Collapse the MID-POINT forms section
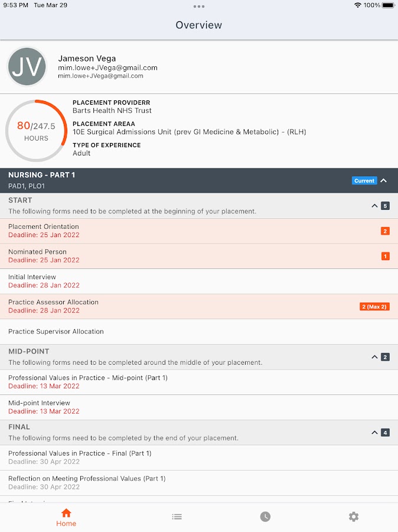This screenshot has width=398, height=532. pos(374,357)
